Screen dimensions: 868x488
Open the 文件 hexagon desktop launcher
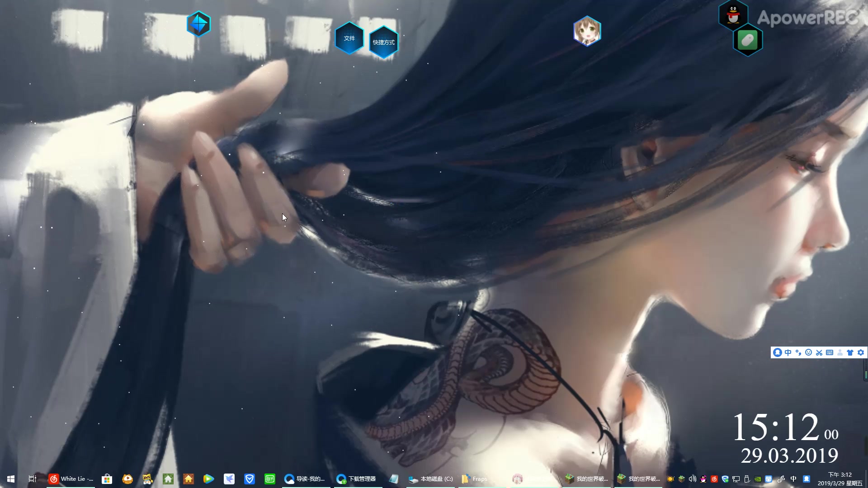tap(349, 38)
